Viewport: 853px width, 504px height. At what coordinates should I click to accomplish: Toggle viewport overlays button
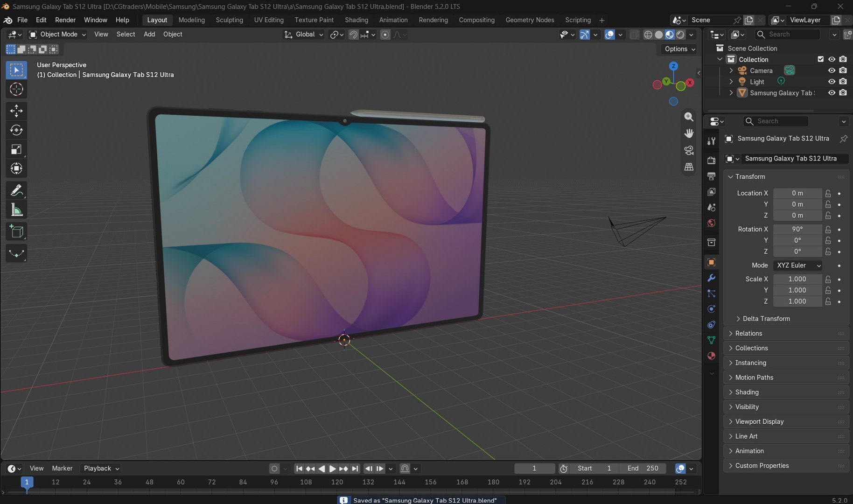609,35
